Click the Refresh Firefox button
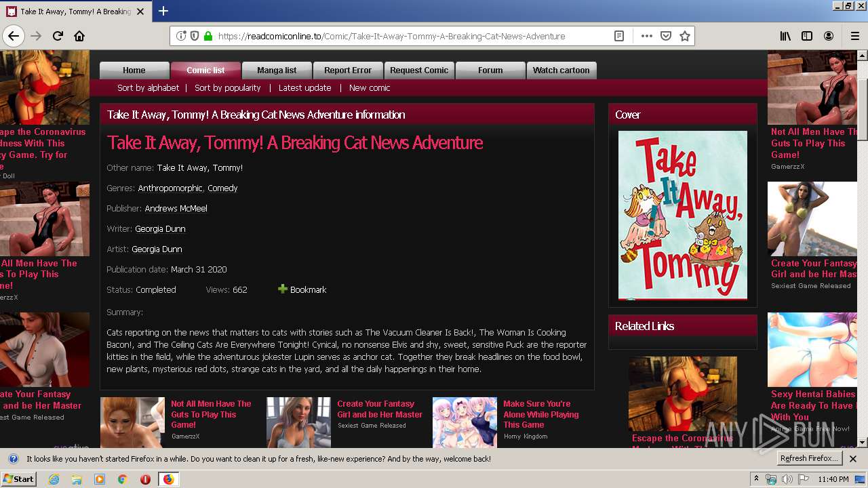868x488 pixels. (810, 459)
